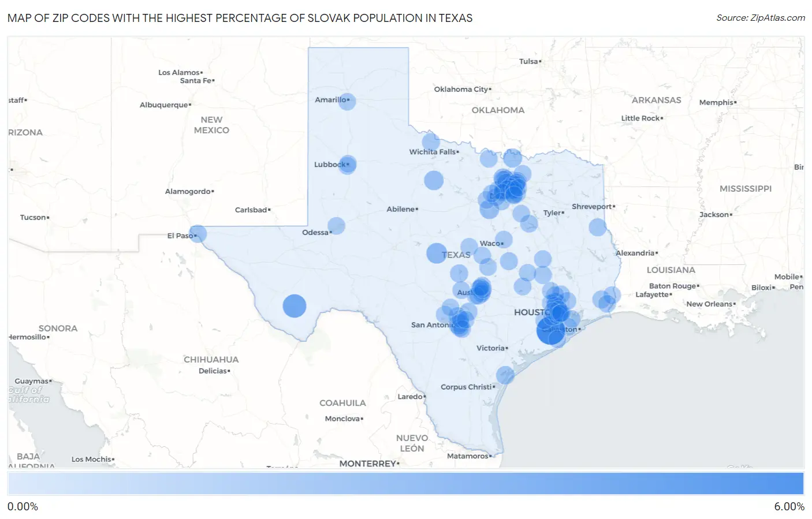812x519 pixels.
Task: Click the bubble marker at Lubbock
Action: tap(347, 165)
